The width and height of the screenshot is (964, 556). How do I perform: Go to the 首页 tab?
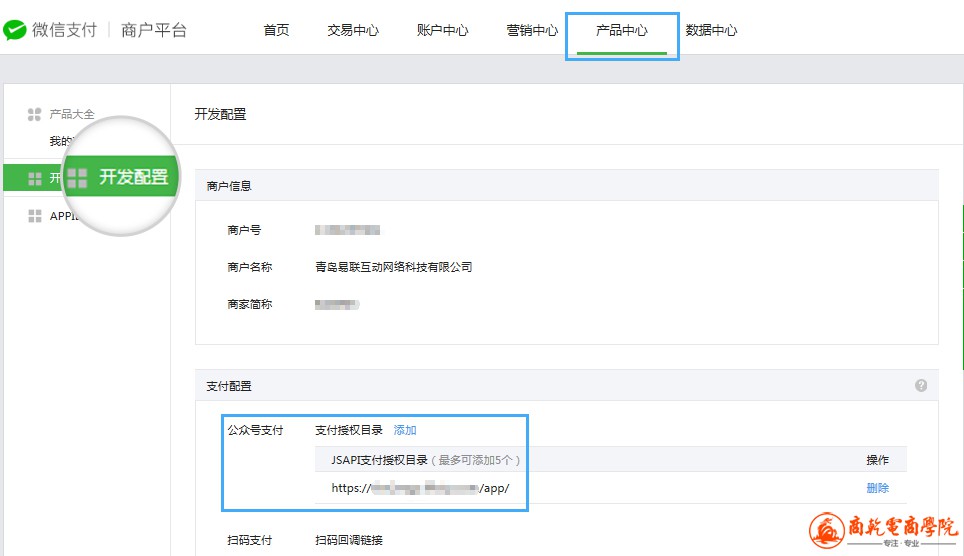click(276, 30)
